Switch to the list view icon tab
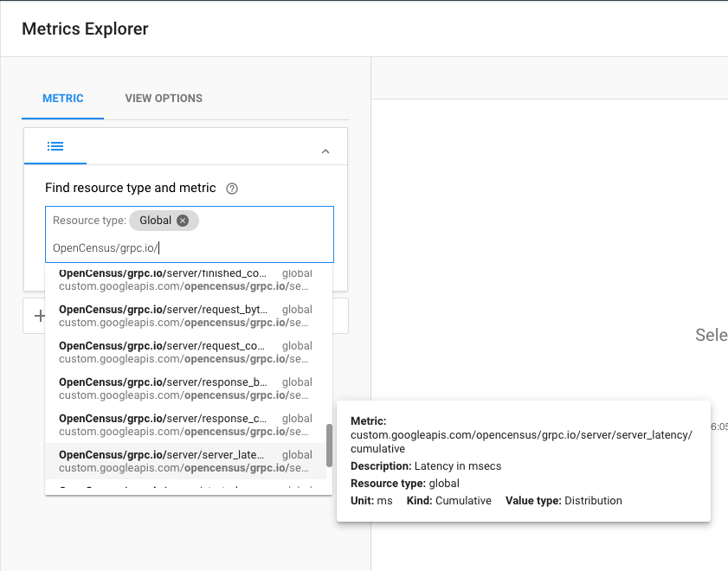728x571 pixels. [55, 146]
